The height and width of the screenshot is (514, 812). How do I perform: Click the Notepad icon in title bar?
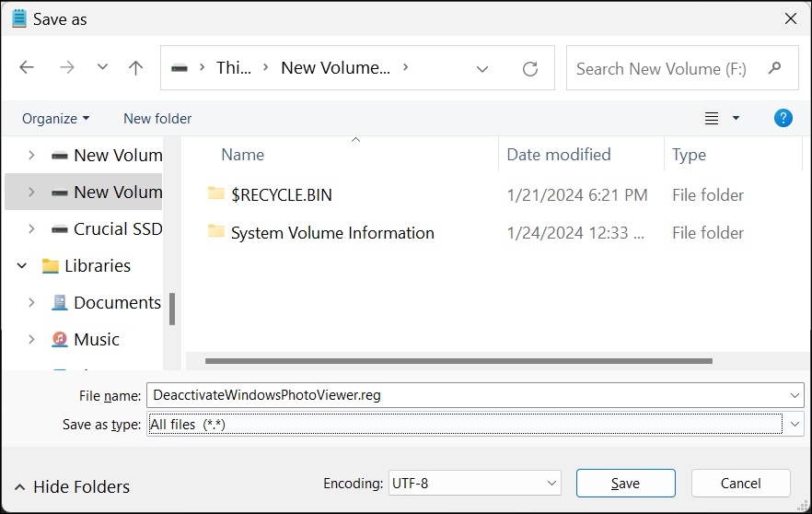coord(19,19)
